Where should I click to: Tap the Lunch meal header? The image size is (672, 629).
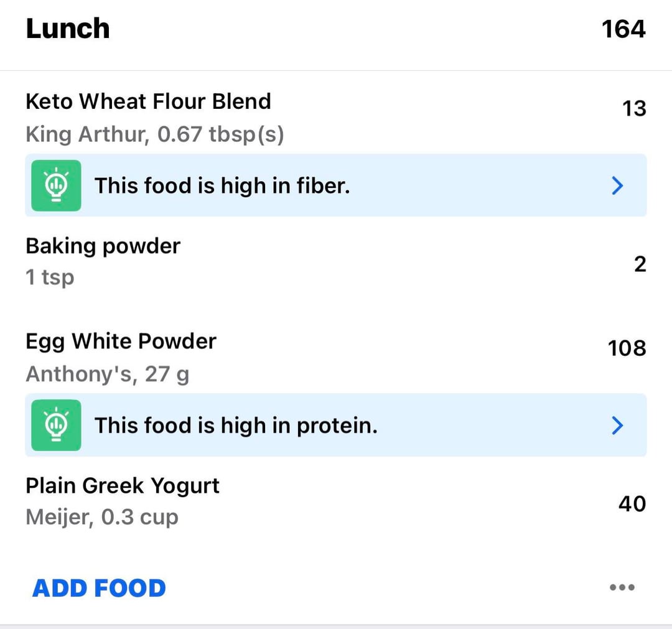tap(68, 29)
